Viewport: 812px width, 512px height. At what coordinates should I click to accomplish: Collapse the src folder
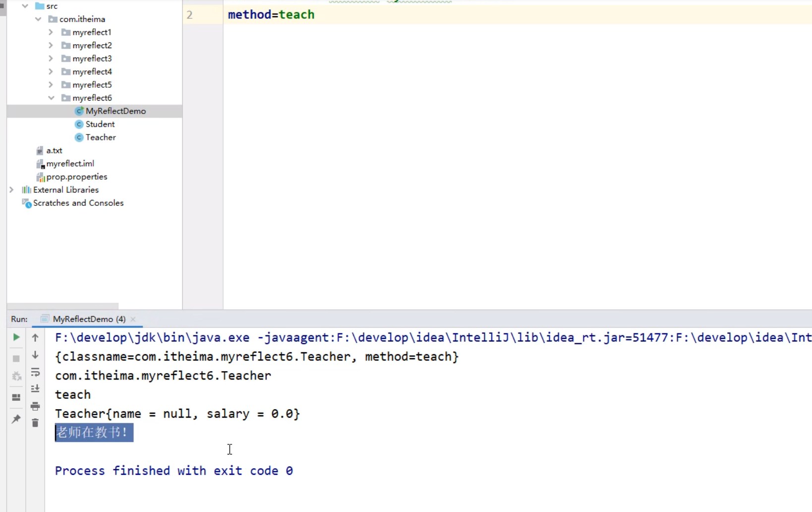pos(25,6)
